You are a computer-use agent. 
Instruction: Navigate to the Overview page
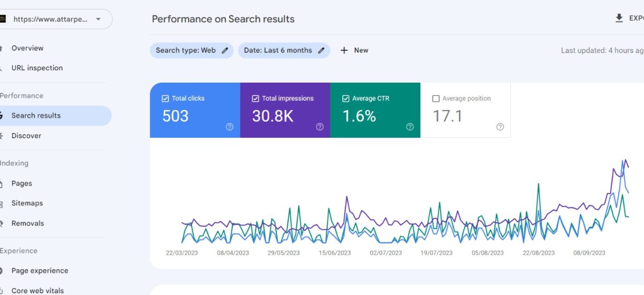click(27, 48)
